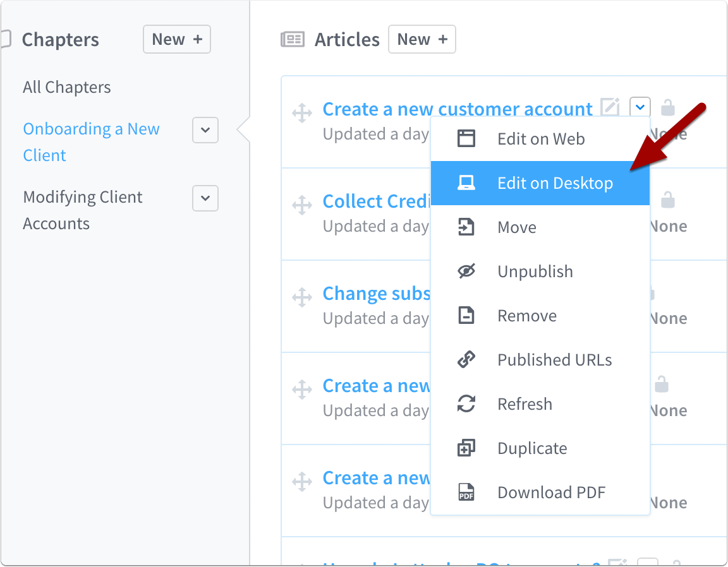This screenshot has width=728, height=567.
Task: Toggle lock icon on Collect Credit row
Action: point(667,200)
